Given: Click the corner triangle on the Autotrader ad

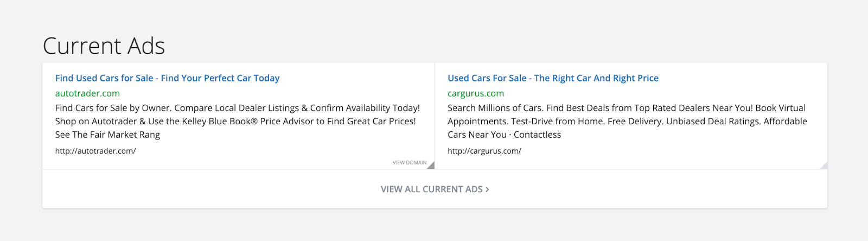Looking at the screenshot, I should click(431, 166).
